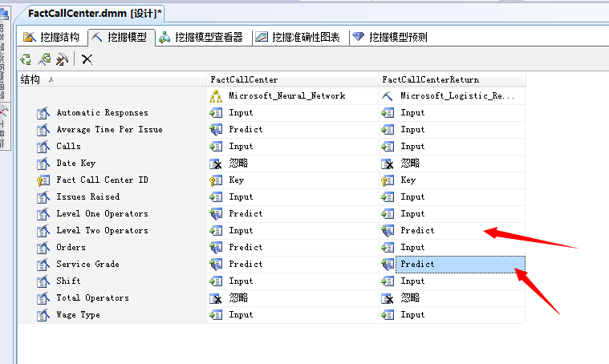Select the Service Grade row label
This screenshot has width=609, height=364.
coord(87,265)
